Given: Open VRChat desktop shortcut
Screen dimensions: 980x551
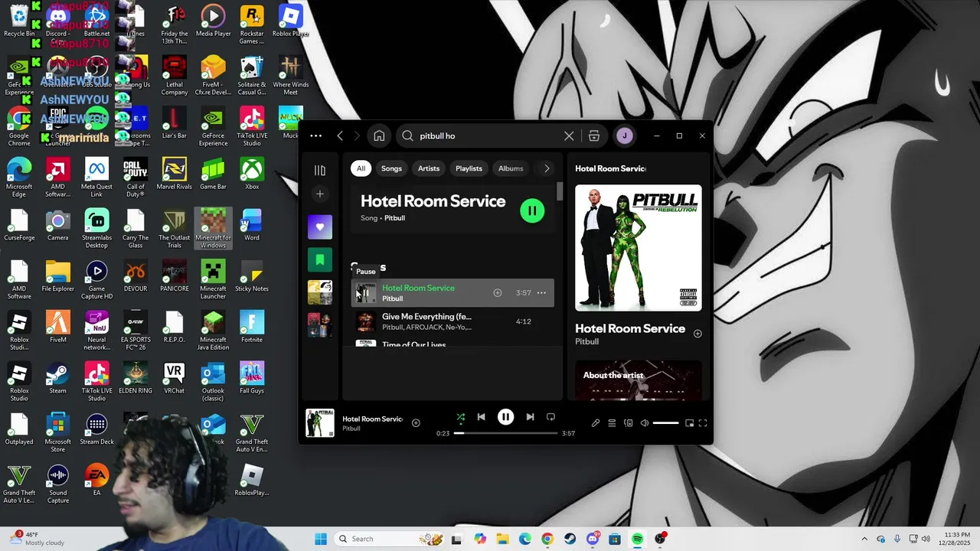Looking at the screenshot, I should pyautogui.click(x=174, y=378).
